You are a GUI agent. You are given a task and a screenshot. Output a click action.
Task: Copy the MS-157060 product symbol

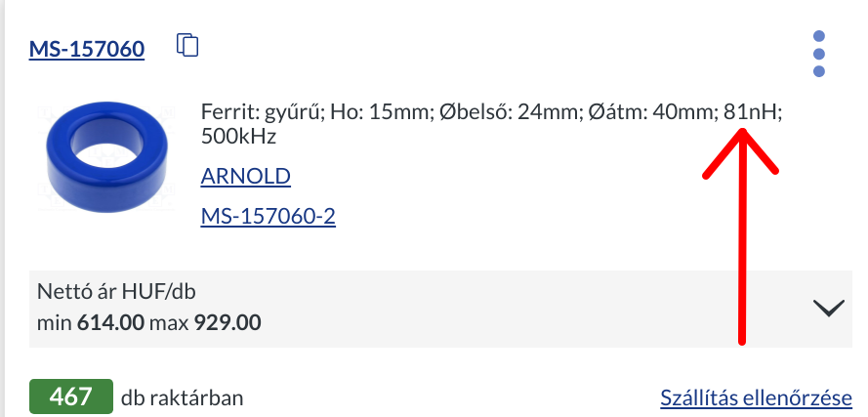[x=187, y=45]
